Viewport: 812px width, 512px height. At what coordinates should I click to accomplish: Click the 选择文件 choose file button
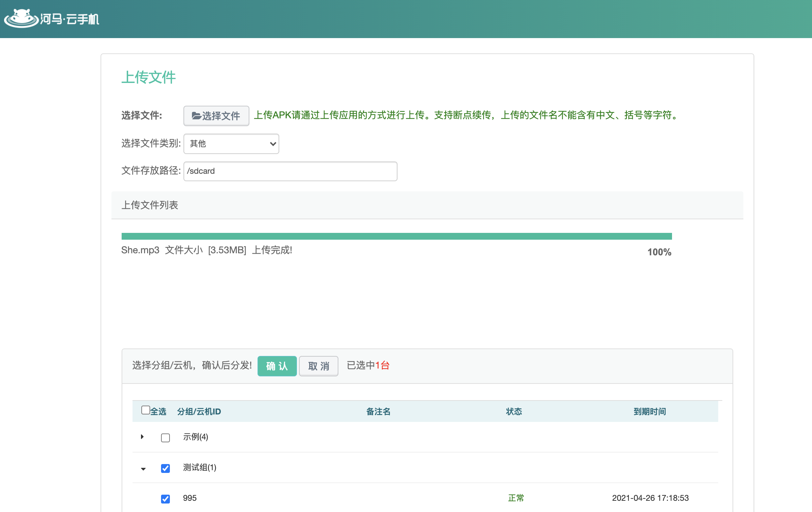(x=216, y=116)
